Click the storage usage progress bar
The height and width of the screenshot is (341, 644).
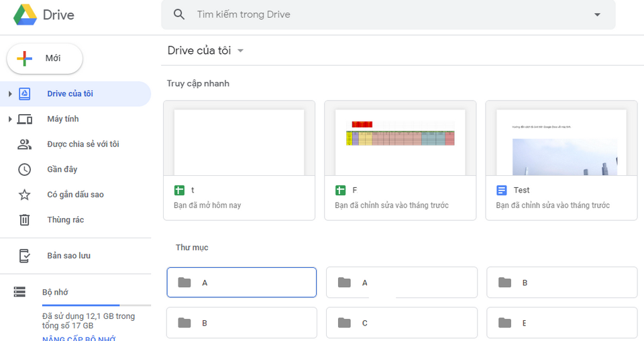(96, 305)
